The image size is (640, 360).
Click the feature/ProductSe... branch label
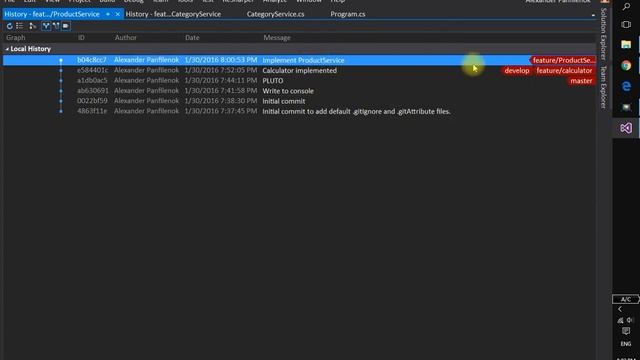pyautogui.click(x=563, y=60)
